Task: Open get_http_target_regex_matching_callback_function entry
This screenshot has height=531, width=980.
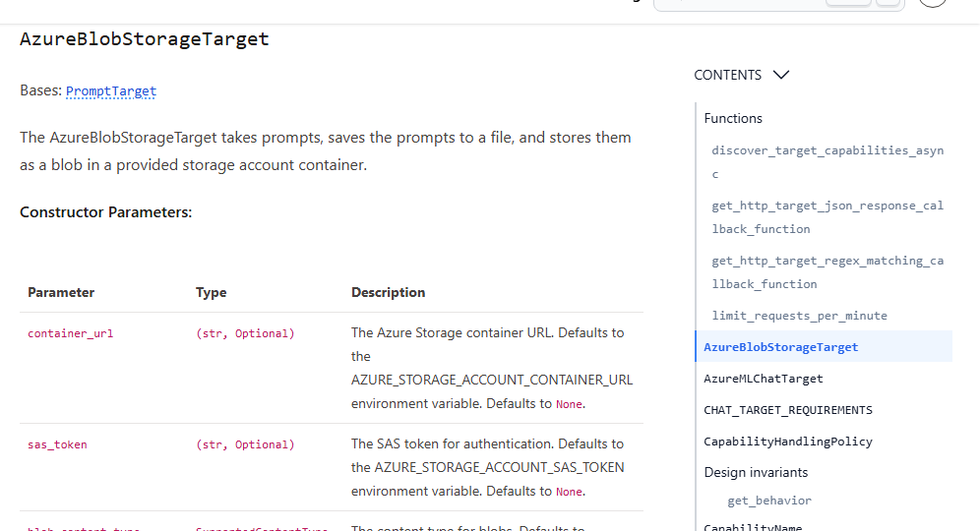Action: click(x=827, y=272)
